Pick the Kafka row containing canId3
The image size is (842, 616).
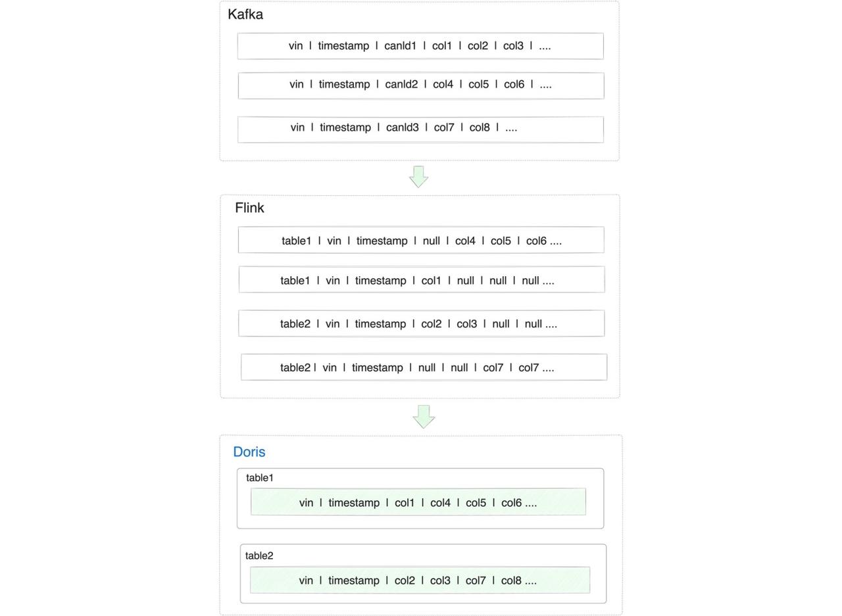coord(420,129)
